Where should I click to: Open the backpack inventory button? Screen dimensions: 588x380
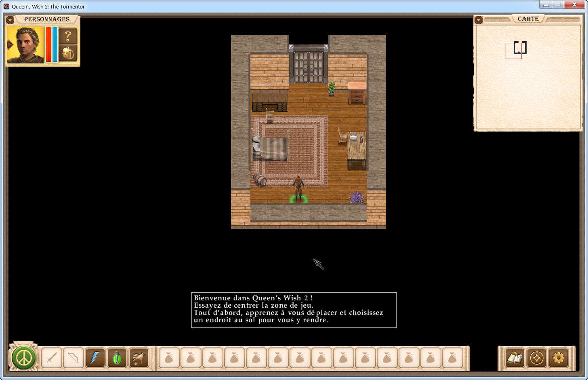pyautogui.click(x=68, y=53)
